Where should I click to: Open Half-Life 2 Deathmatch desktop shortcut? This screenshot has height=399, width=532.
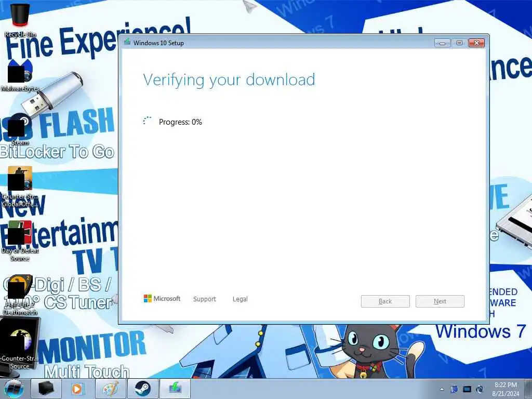(20, 295)
